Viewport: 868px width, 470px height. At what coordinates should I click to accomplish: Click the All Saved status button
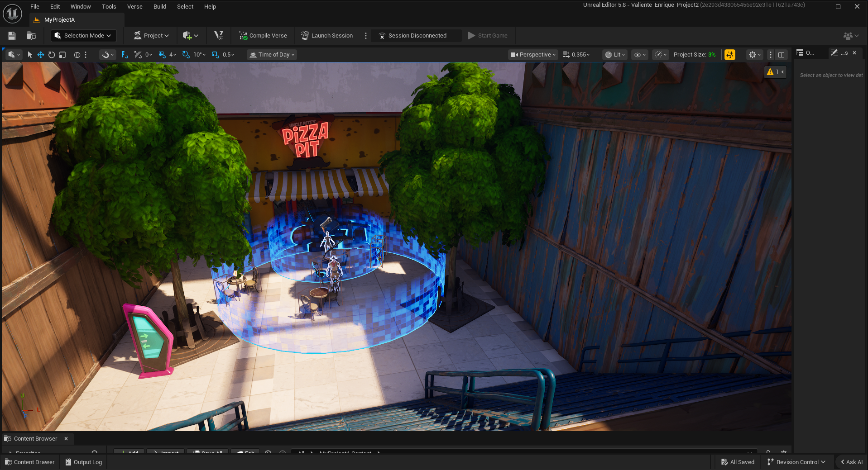[x=738, y=462]
